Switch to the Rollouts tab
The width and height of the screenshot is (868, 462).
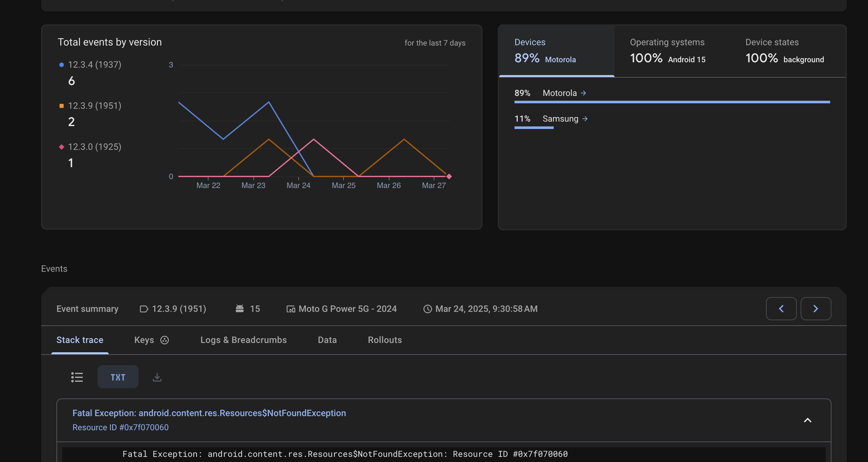pyautogui.click(x=385, y=340)
